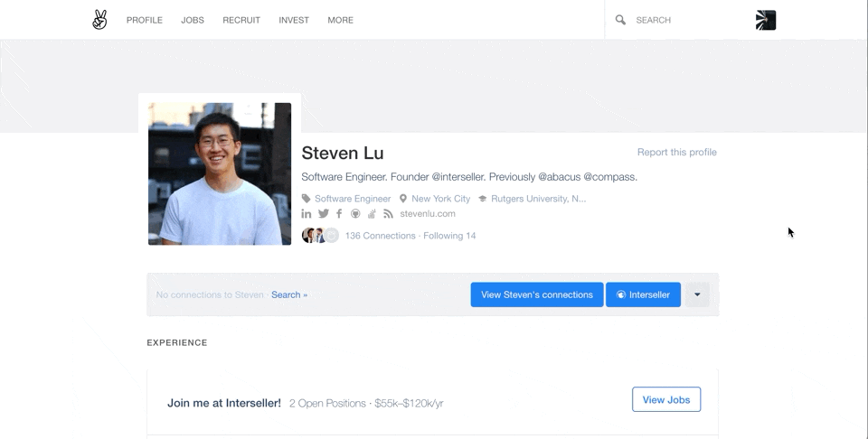Click the graduation cap icon
Screen dimensions: 868x439
pyautogui.click(x=482, y=199)
